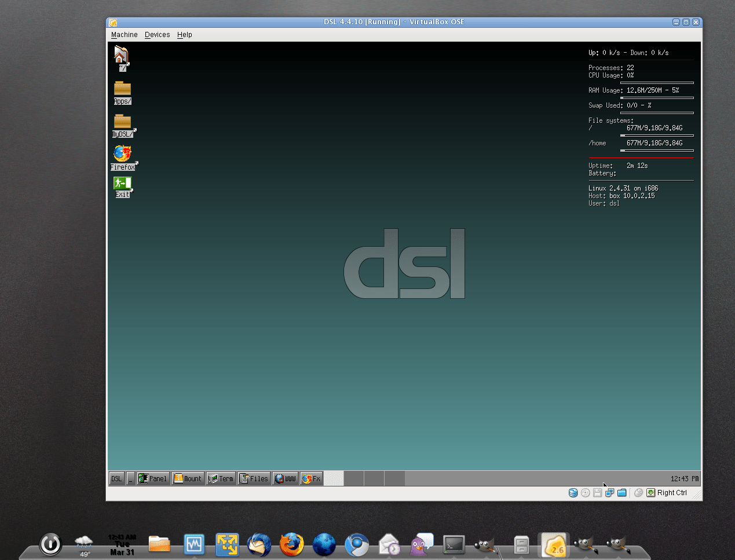Open the envelope mail client dock icon
Image resolution: width=735 pixels, height=560 pixels.
389,545
